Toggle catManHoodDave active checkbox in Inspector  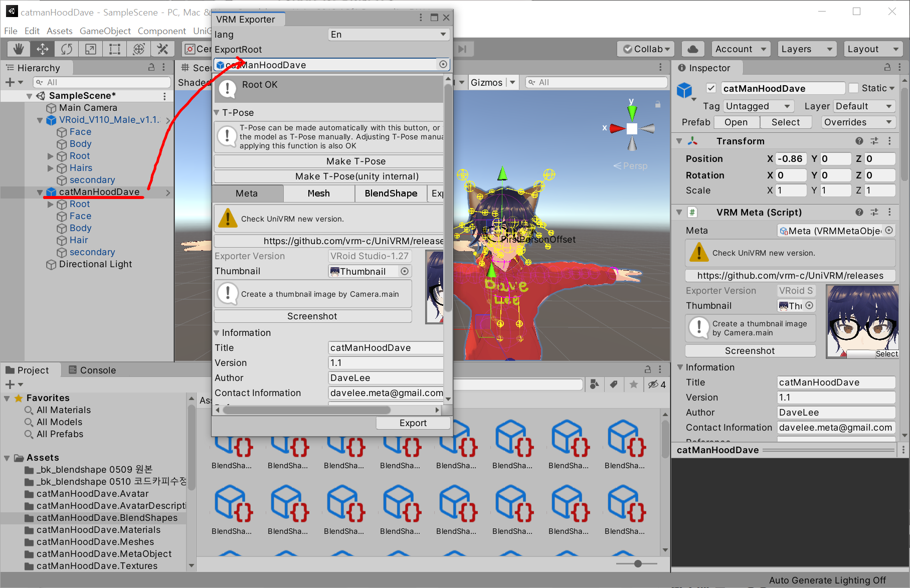click(711, 88)
